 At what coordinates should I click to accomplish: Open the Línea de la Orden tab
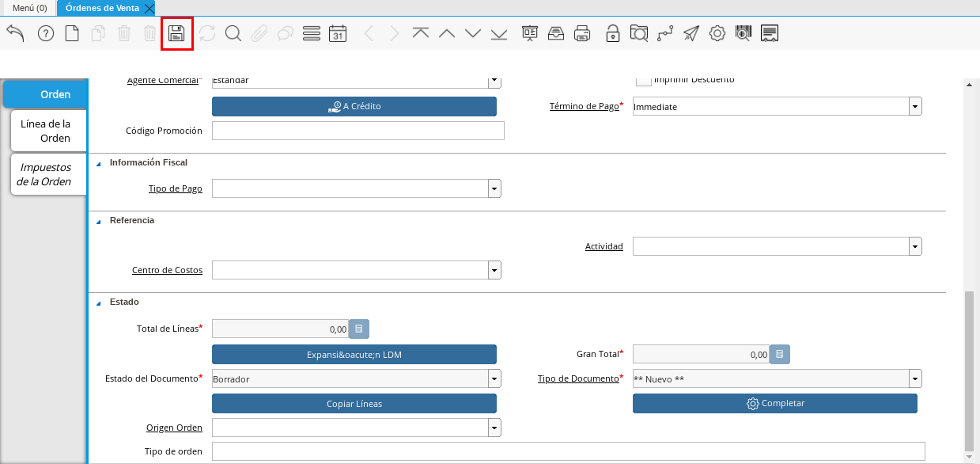coord(48,131)
